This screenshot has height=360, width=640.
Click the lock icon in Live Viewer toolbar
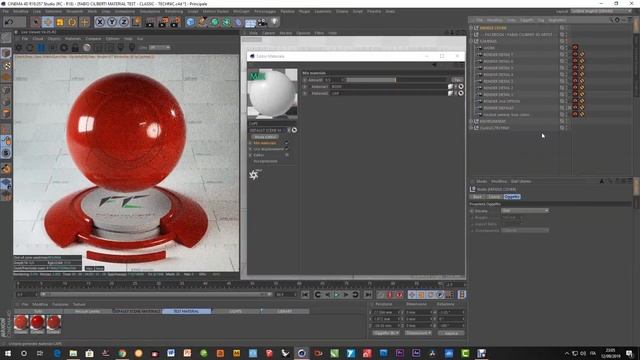(75, 48)
